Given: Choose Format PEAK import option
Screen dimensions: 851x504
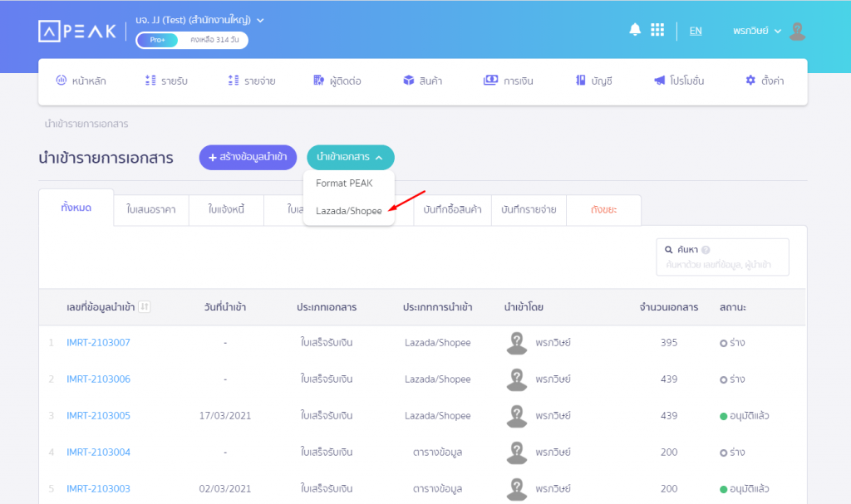Looking at the screenshot, I should 344,183.
